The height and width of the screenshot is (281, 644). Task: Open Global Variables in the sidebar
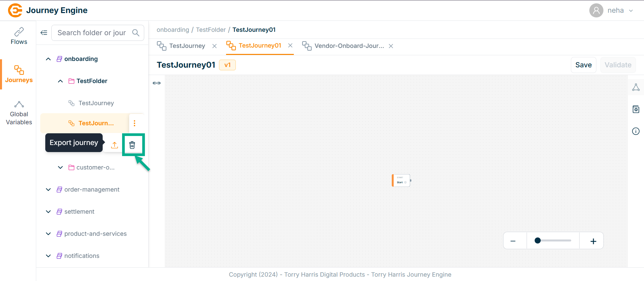pos(19,113)
